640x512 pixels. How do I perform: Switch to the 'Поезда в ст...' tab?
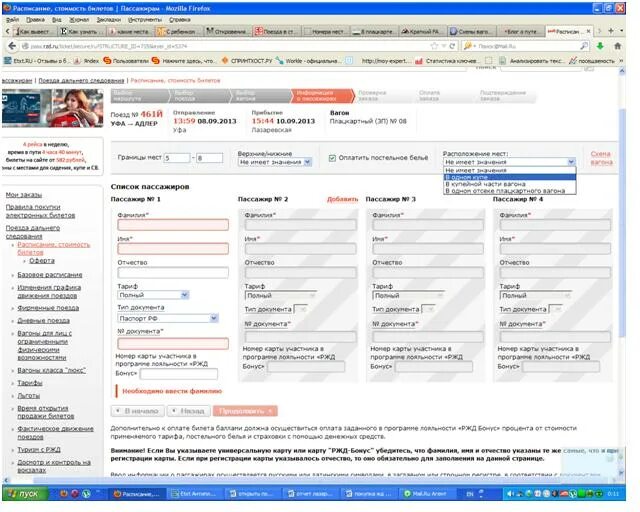click(x=276, y=31)
